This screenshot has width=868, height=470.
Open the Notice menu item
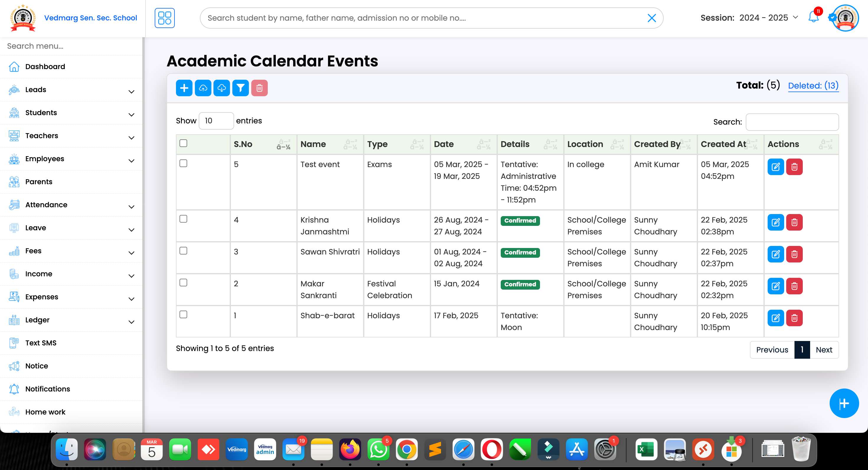(x=36, y=365)
